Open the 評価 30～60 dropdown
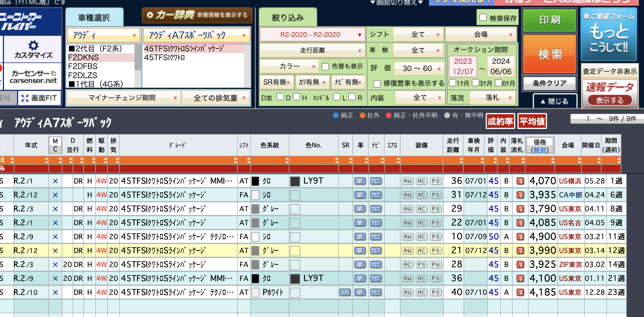644x317 pixels. (419, 68)
